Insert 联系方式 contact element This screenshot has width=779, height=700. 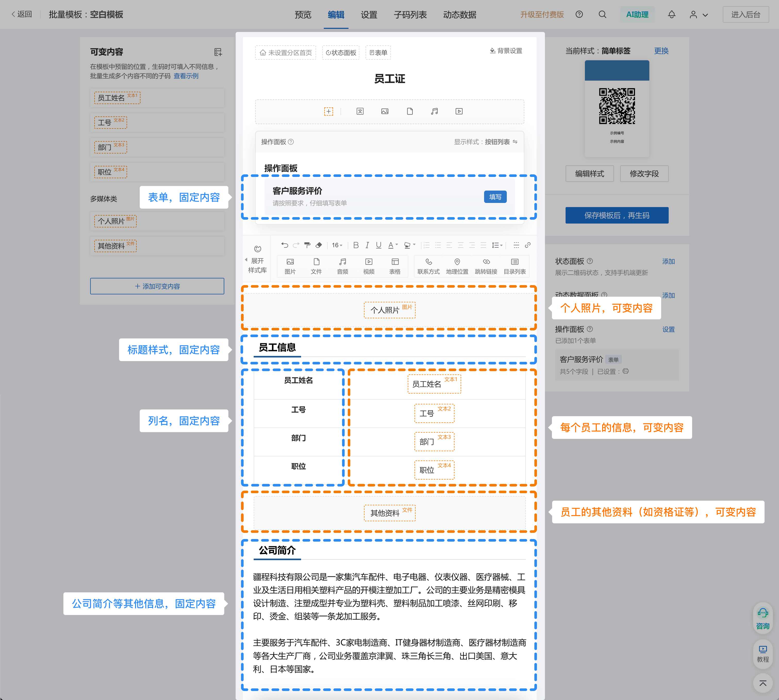pyautogui.click(x=428, y=266)
